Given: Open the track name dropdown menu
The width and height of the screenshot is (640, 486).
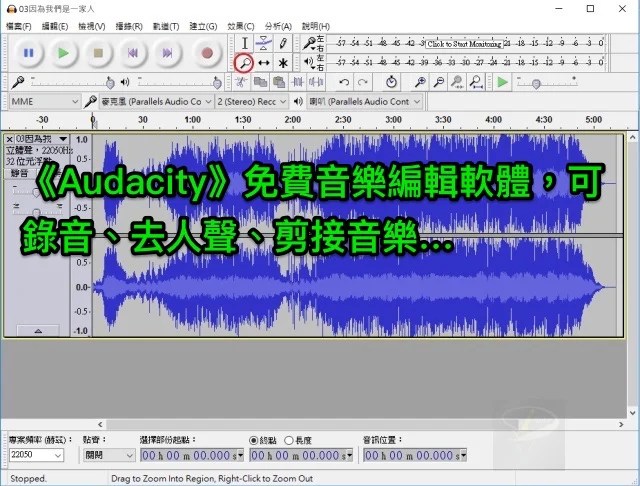Looking at the screenshot, I should (x=63, y=139).
